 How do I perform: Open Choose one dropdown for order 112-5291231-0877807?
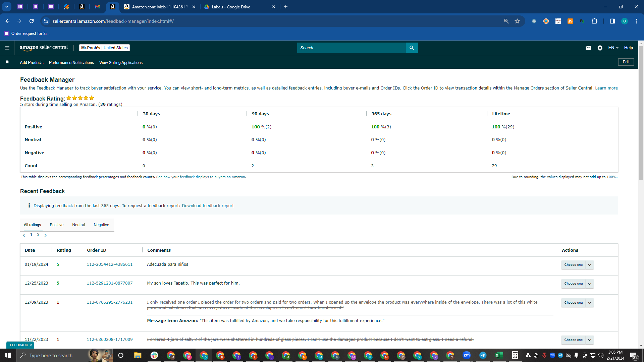tap(578, 284)
